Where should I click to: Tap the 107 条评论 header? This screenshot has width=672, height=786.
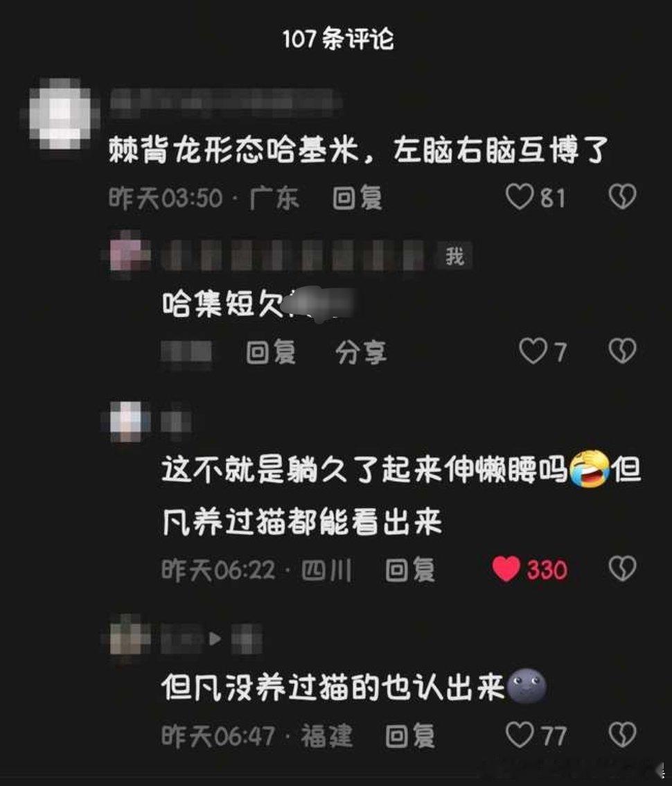[338, 39]
